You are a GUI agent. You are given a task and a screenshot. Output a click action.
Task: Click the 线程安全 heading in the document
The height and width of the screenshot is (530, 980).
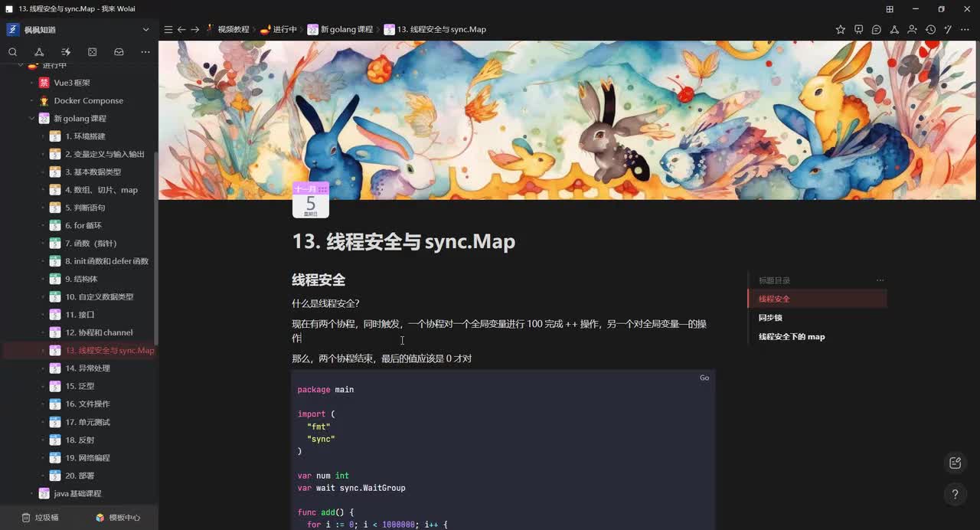318,280
